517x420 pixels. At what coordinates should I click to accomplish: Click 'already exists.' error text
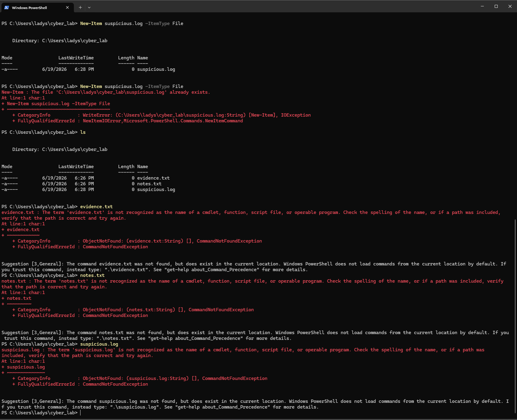(190, 92)
